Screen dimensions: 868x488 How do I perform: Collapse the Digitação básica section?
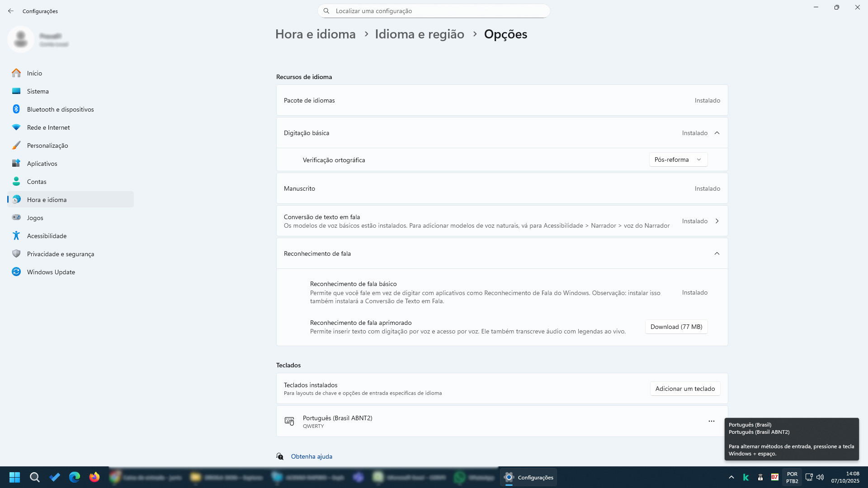coord(717,133)
